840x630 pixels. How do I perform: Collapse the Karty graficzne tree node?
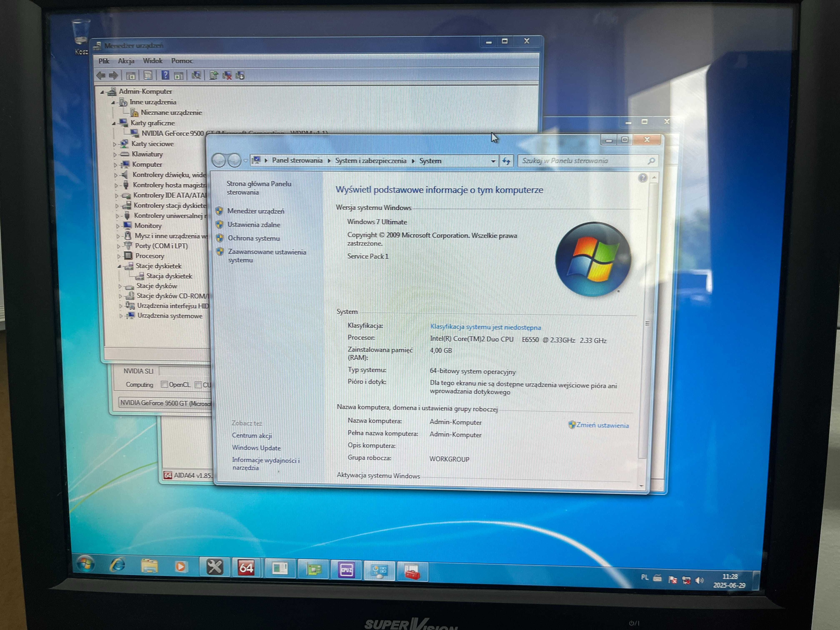tap(114, 123)
